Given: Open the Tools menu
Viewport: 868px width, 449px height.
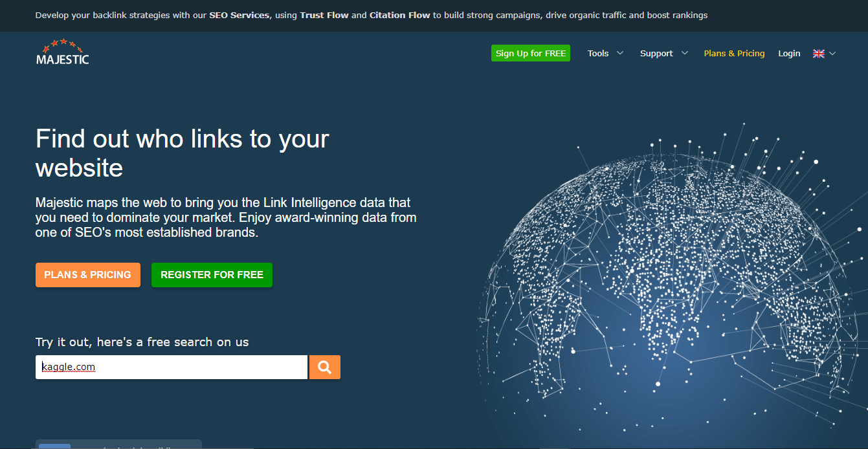Looking at the screenshot, I should click(598, 54).
